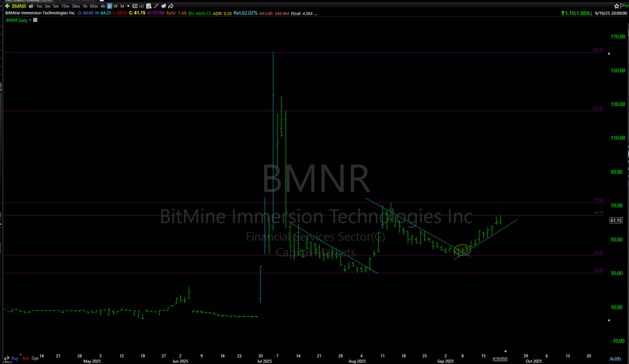This screenshot has height=364, width=629.
Task: Select the Monthly (M) timeframe
Action: tap(122, 6)
